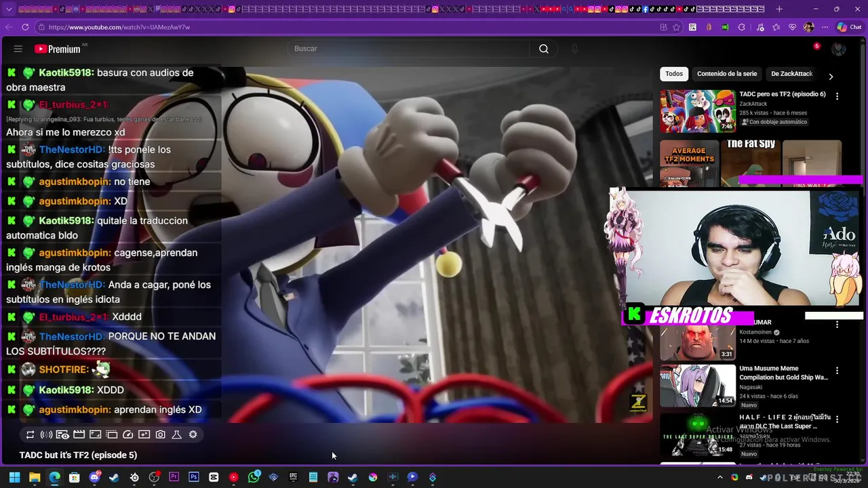Image resolution: width=868 pixels, height=488 pixels.
Task: Show more filter chips with right chevron
Action: point(831,77)
